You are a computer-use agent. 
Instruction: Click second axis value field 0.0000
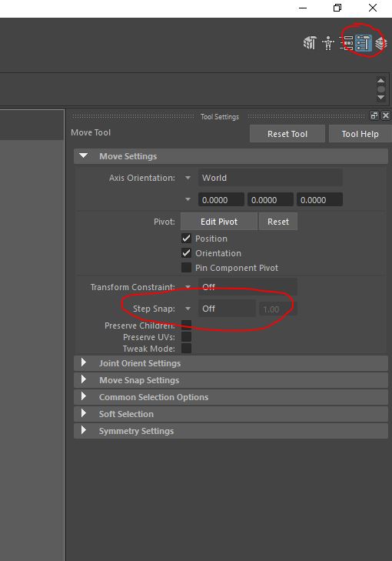[x=270, y=199]
